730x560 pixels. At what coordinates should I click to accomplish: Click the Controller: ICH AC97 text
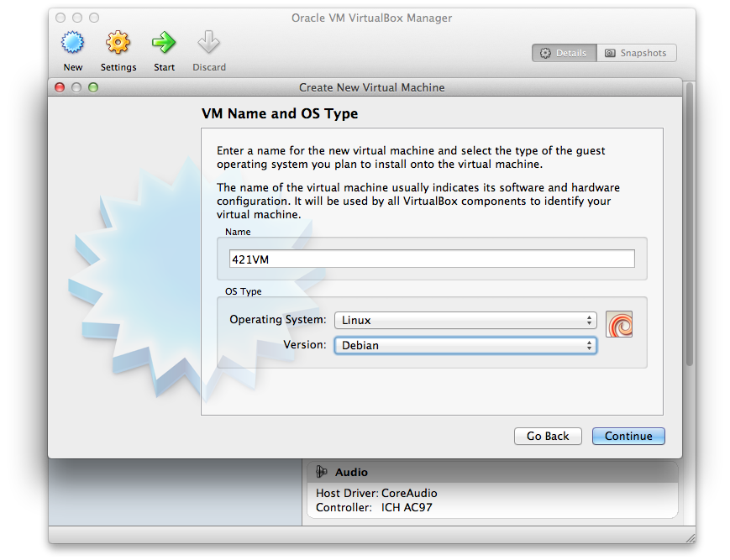point(374,507)
